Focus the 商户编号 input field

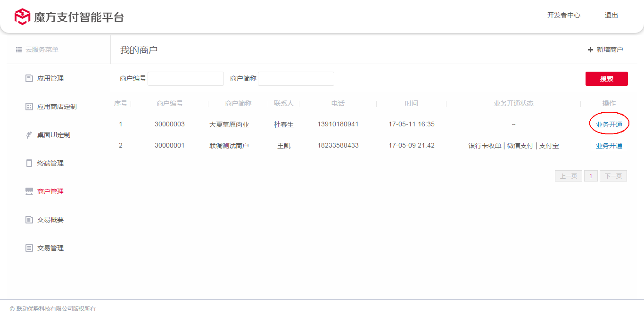tap(186, 79)
